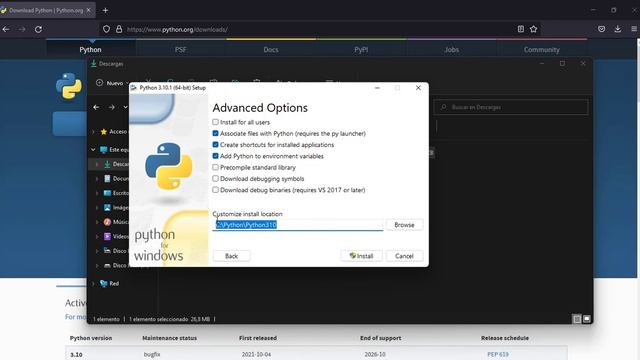640x360 pixels.
Task: Toggle reader view icon in address bar
Action: (521, 29)
